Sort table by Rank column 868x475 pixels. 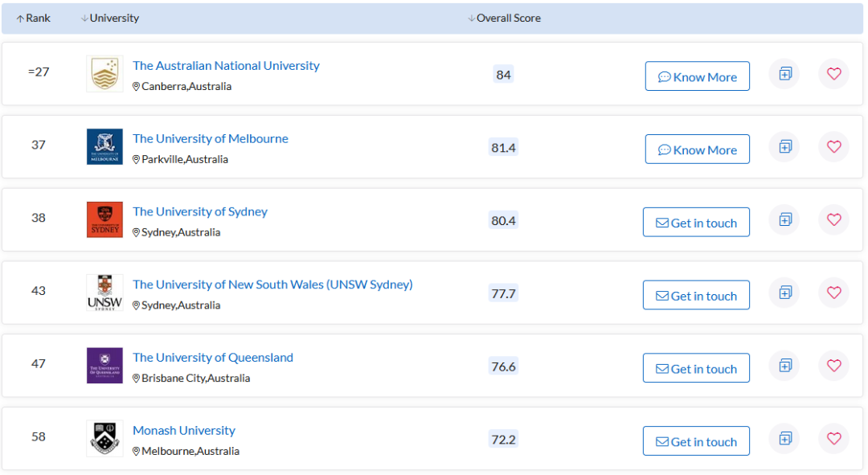click(x=33, y=18)
